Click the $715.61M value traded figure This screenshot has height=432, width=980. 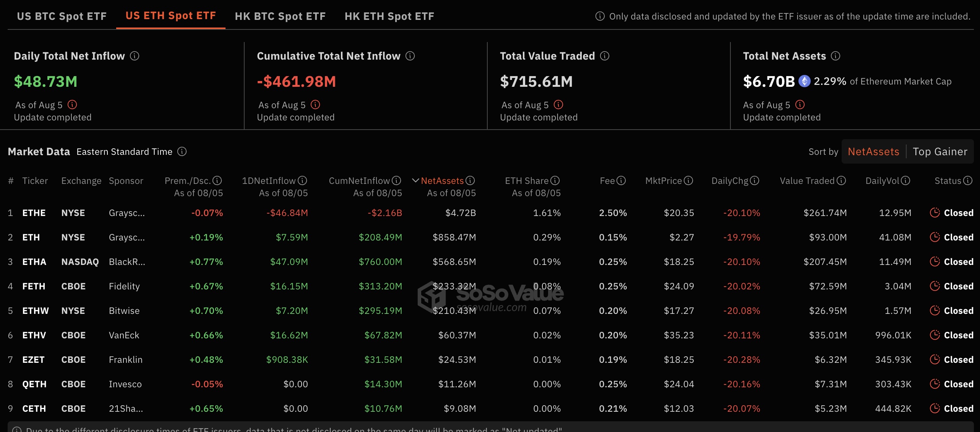point(536,81)
